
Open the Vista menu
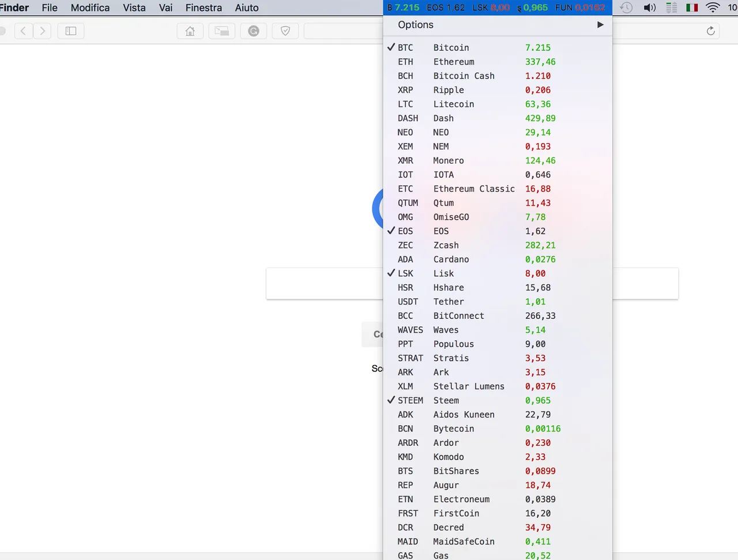coord(134,7)
